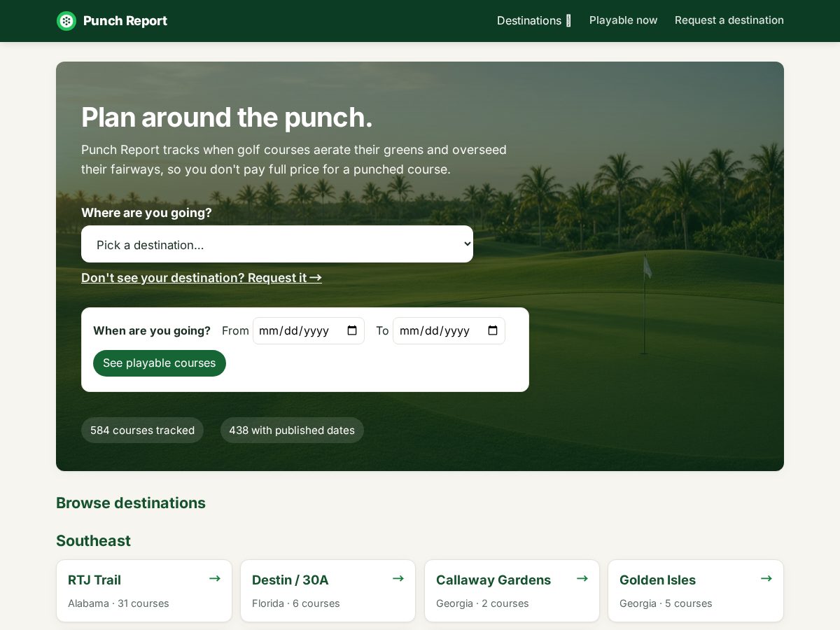Screen dimensions: 840x630
Task: Focus the To date field
Action: 449,330
